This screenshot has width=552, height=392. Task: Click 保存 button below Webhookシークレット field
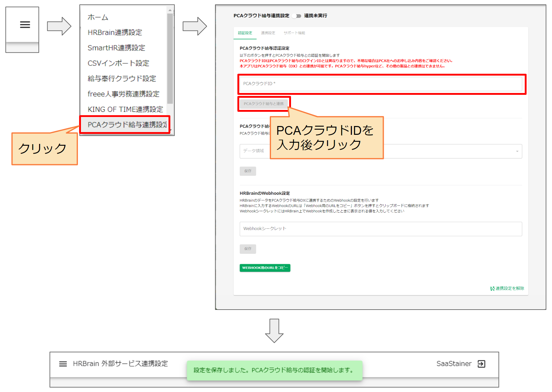click(248, 249)
